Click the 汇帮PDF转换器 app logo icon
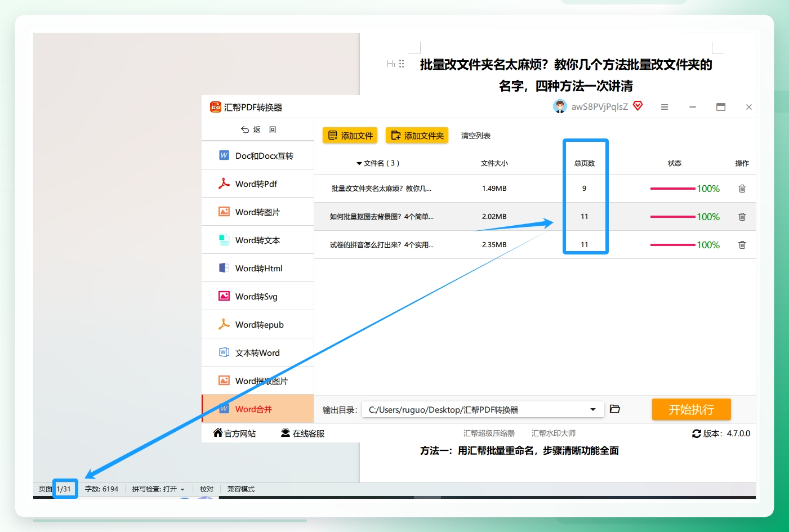The image size is (789, 532). click(x=216, y=107)
